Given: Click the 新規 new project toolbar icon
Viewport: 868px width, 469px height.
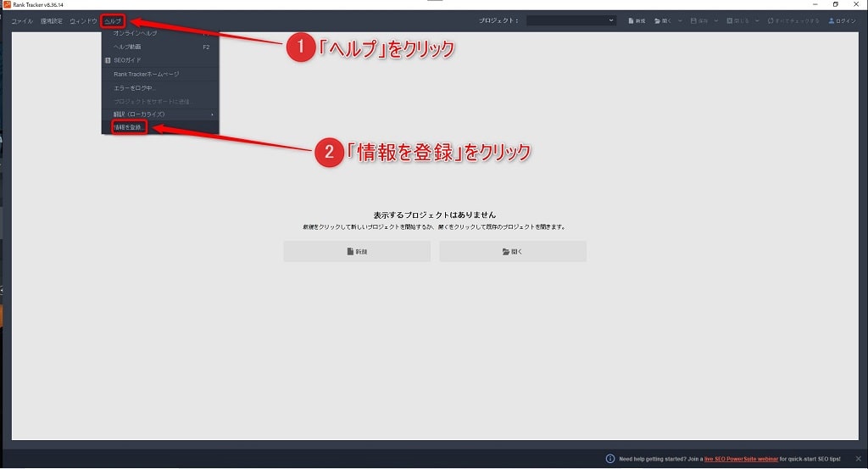Looking at the screenshot, I should point(631,20).
